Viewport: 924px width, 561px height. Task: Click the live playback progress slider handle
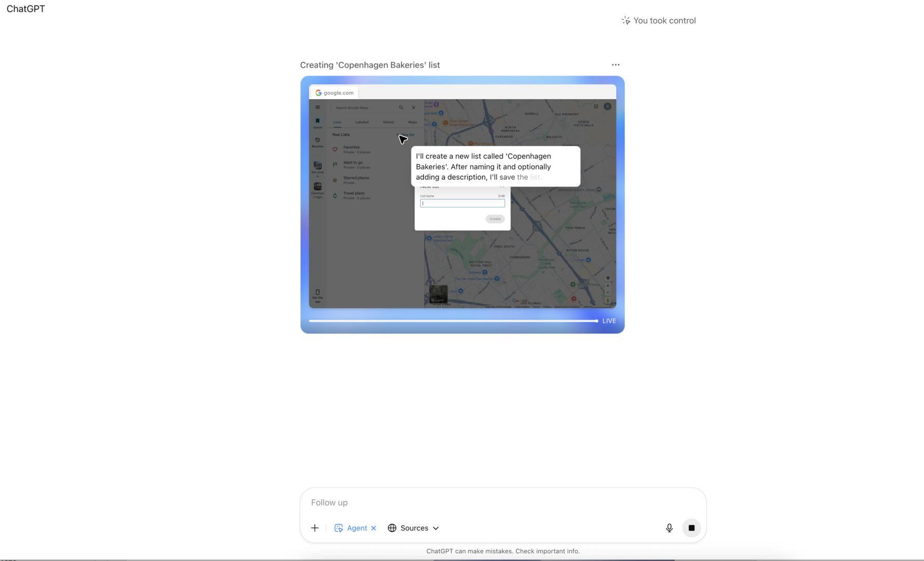[x=597, y=321]
